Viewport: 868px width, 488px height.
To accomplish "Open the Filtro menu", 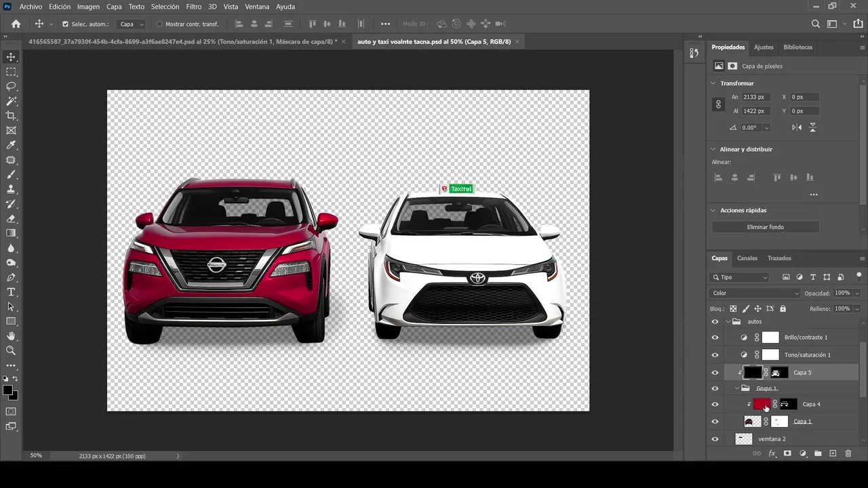I will point(194,7).
